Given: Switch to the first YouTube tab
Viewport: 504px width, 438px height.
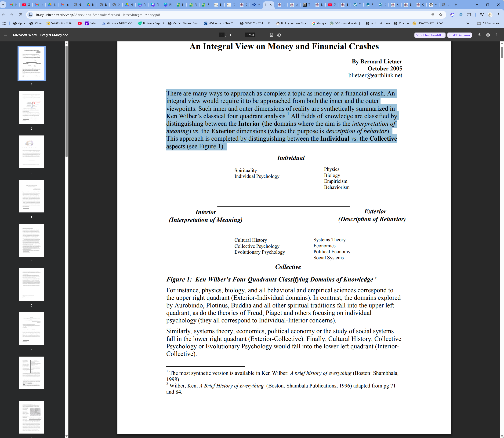Looking at the screenshot, I should (26, 4).
